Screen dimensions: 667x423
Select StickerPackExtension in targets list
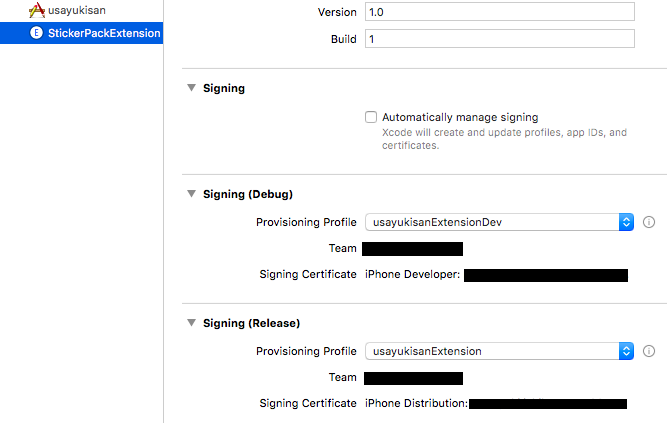click(x=81, y=33)
